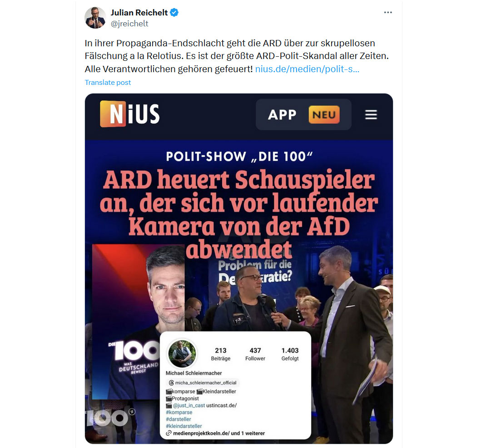Image resolution: width=477 pixels, height=448 pixels.
Task: Click the Threads icon beside micha_schleiermacher_official
Action: click(x=171, y=383)
